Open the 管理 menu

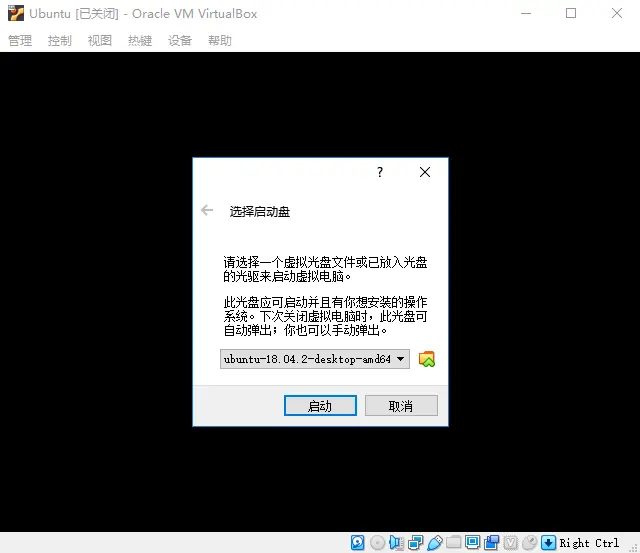click(x=20, y=40)
